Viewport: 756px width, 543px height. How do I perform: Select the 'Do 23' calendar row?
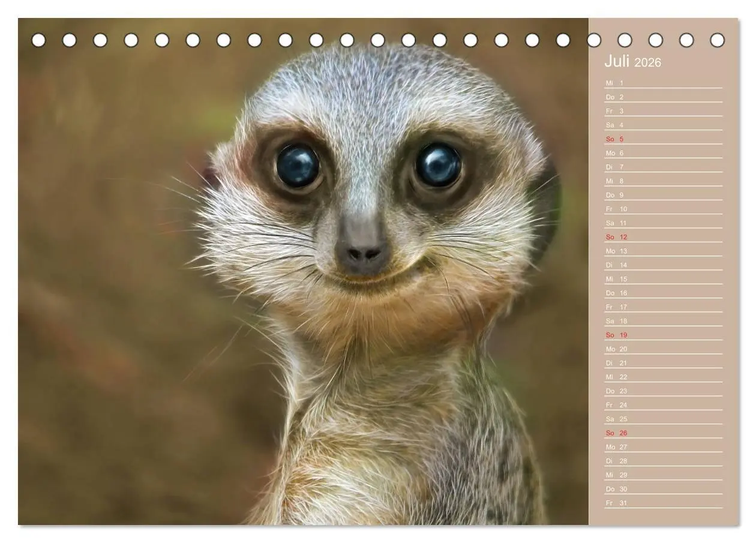click(x=663, y=391)
